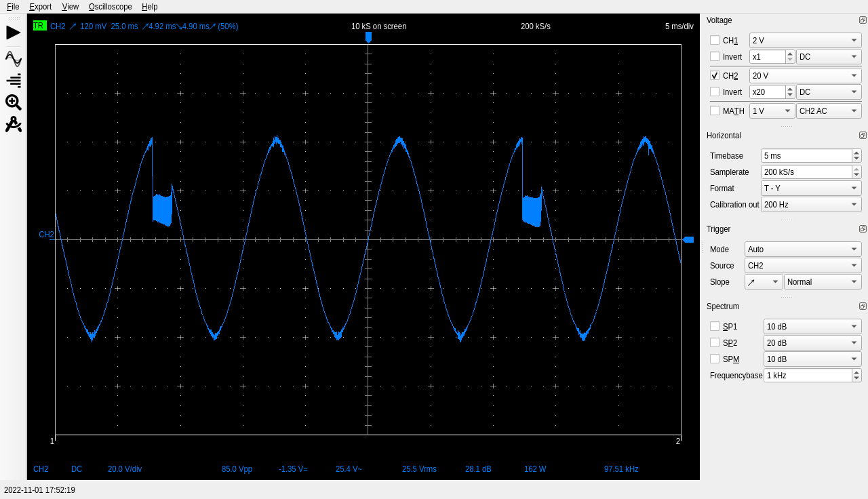Step Timebase 5 ms spinner up
The width and height of the screenshot is (868, 499).
pos(856,153)
